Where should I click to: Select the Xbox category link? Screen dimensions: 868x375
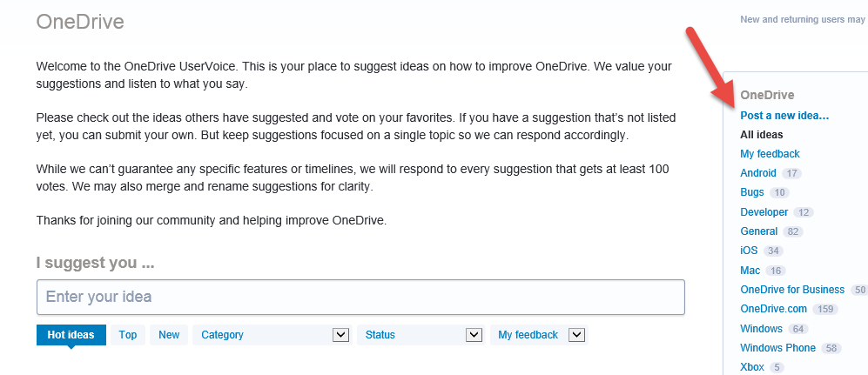[x=752, y=367]
